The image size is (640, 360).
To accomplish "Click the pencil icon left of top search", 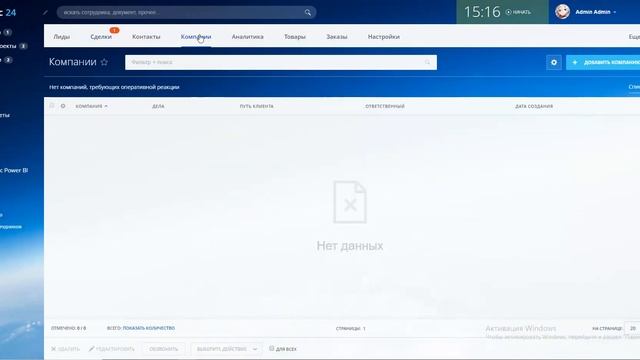I will [x=45, y=12].
